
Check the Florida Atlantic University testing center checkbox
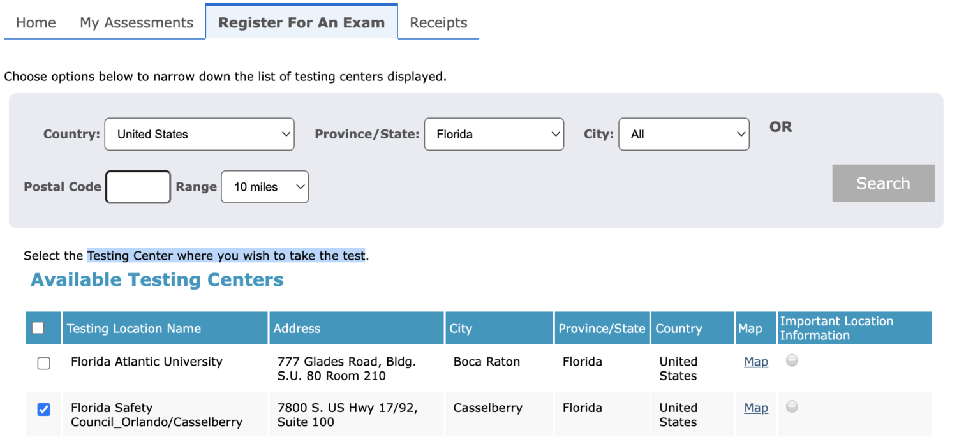click(43, 363)
